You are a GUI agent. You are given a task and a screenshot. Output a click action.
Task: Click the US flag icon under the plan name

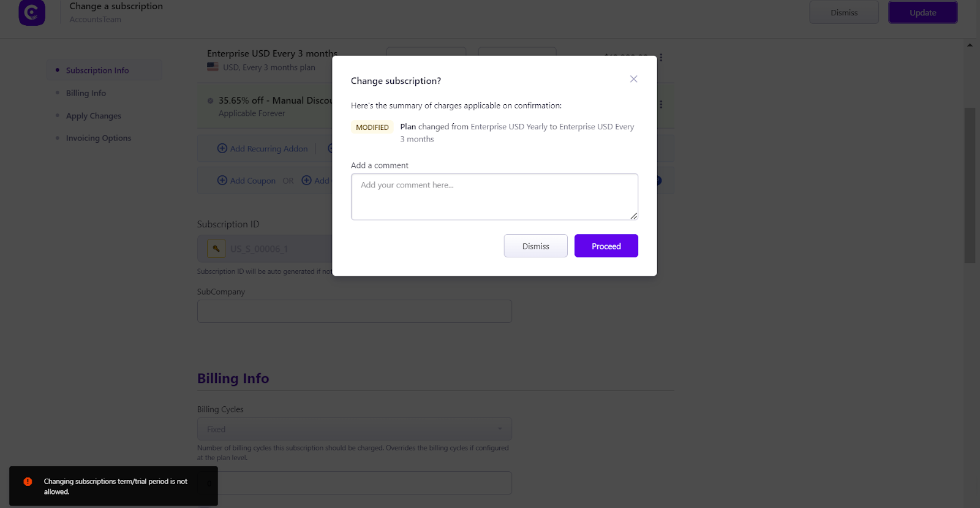(213, 67)
